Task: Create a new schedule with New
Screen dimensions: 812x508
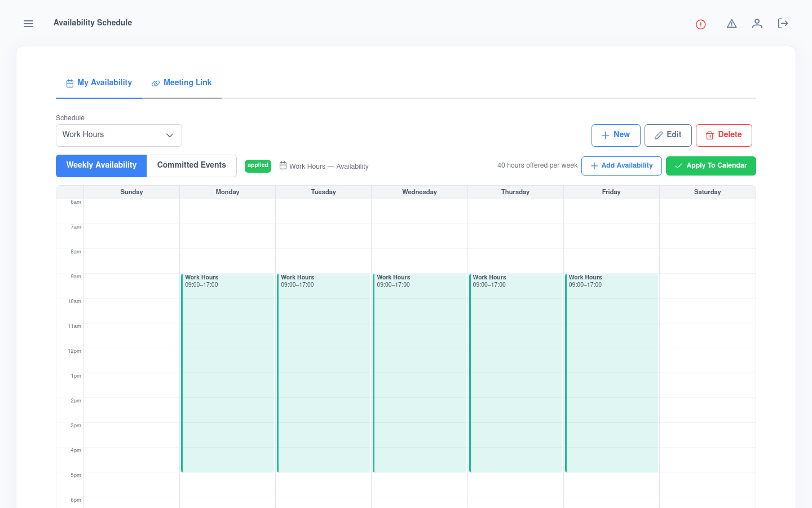Action: (x=616, y=135)
